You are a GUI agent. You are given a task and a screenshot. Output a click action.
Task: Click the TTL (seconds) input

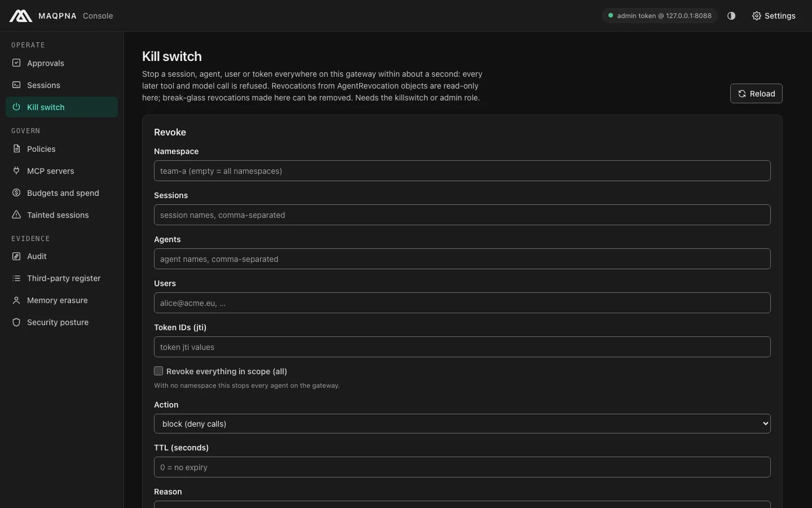coord(462,467)
